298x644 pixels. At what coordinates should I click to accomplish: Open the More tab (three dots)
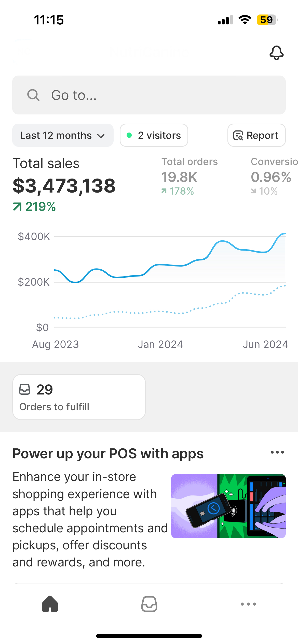(x=248, y=604)
